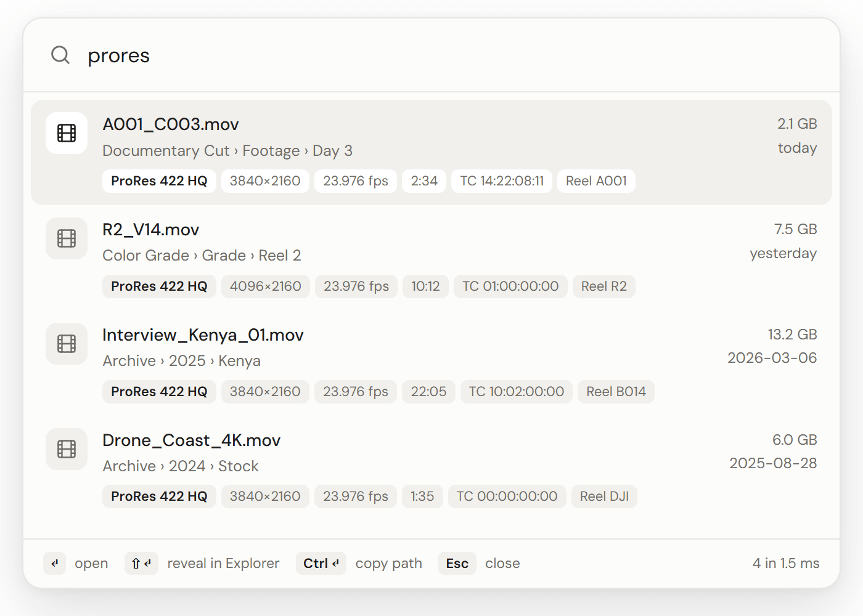Image resolution: width=863 pixels, height=616 pixels.
Task: Click timecode tag TC 10:02:00:00
Action: coord(517,392)
